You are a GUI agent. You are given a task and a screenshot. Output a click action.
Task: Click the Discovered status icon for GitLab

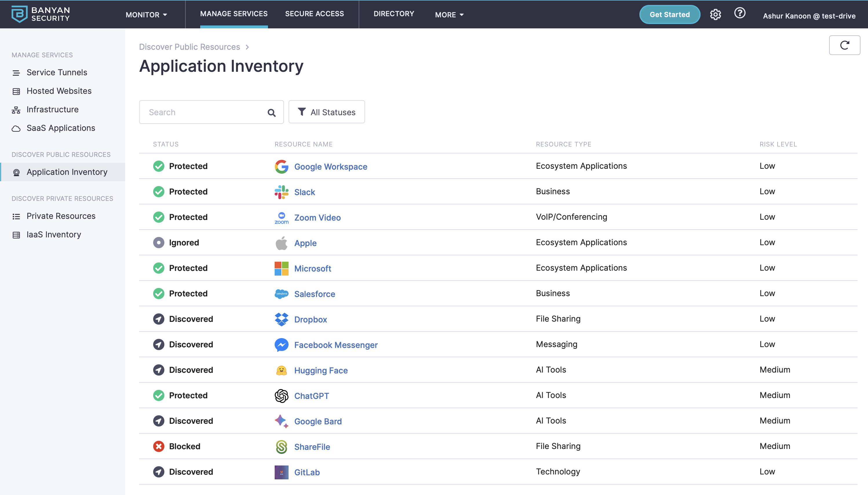[158, 472]
